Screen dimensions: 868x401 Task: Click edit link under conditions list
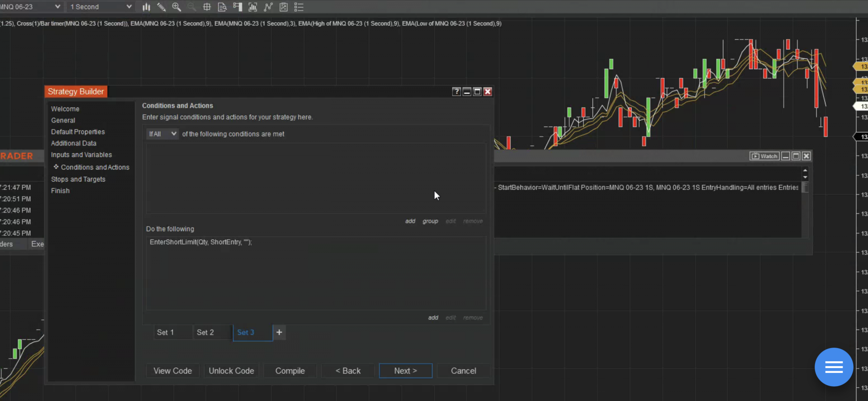coord(451,221)
